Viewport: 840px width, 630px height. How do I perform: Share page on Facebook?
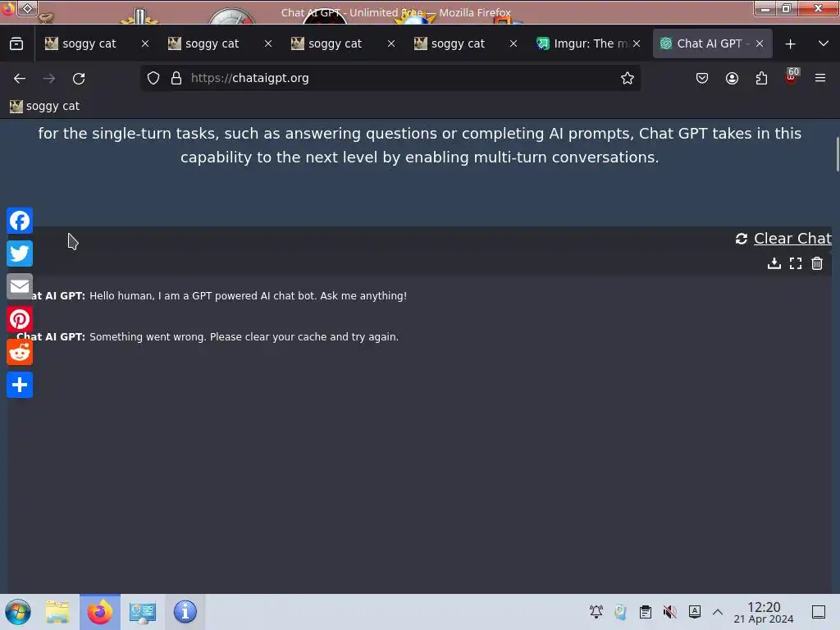coord(20,221)
